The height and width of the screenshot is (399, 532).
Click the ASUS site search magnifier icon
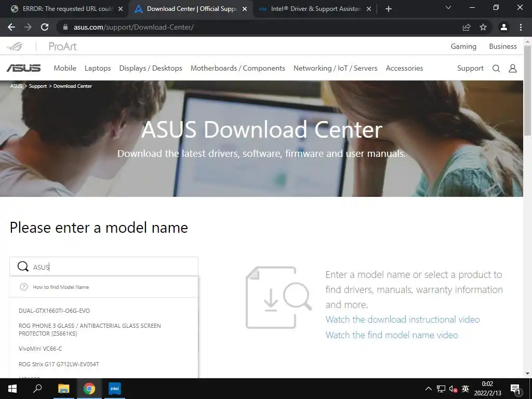pos(496,69)
